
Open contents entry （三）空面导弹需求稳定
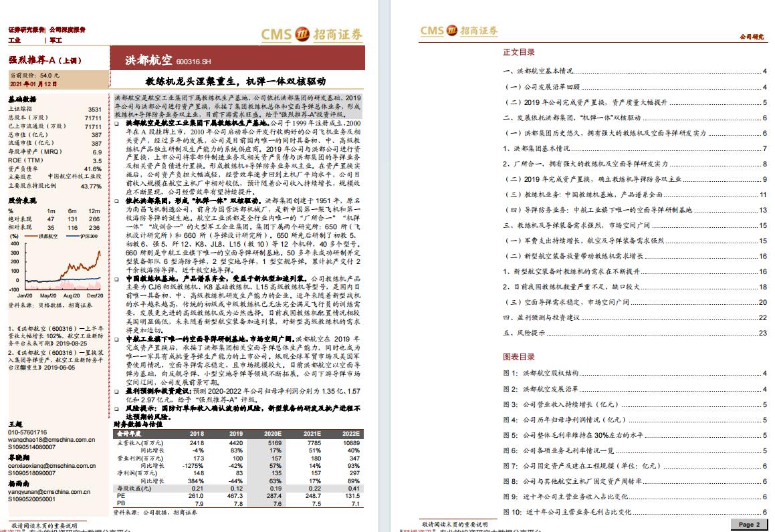[x=635, y=302]
